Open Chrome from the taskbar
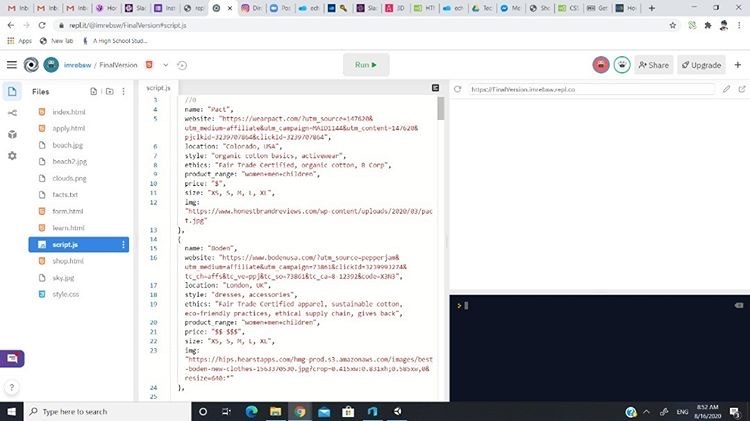Image resolution: width=750 pixels, height=421 pixels. tap(300, 411)
